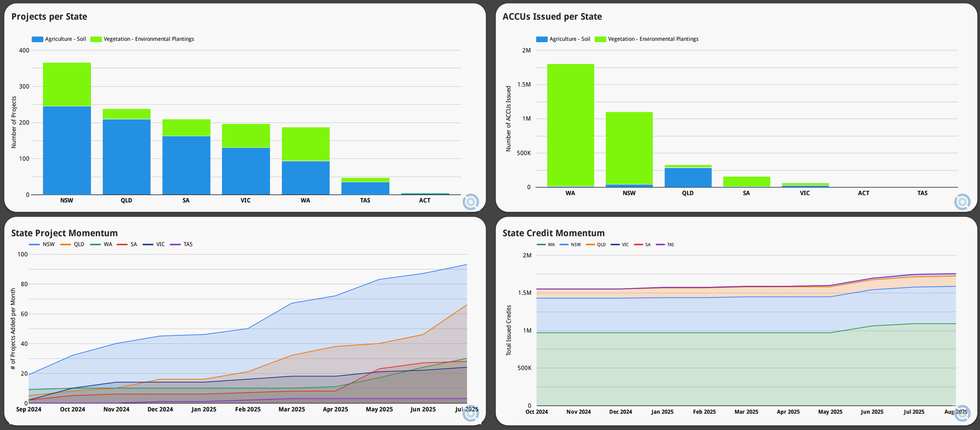Viewport: 980px width, 430px height.
Task: Click '500K' y-axis value in Credit Momentum chart
Action: (x=524, y=368)
